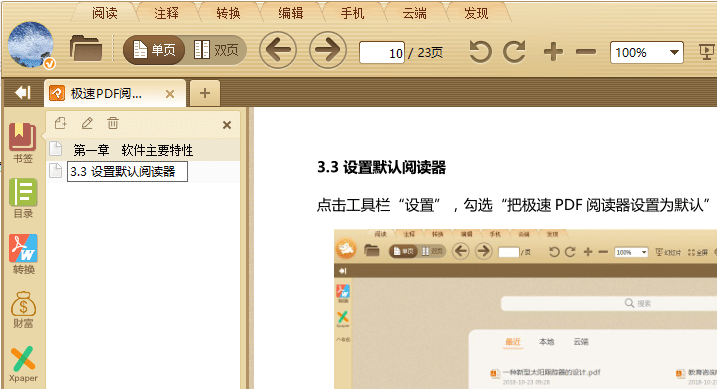The image size is (717, 389).
Task: Zoom in with the plus icon
Action: 553,52
